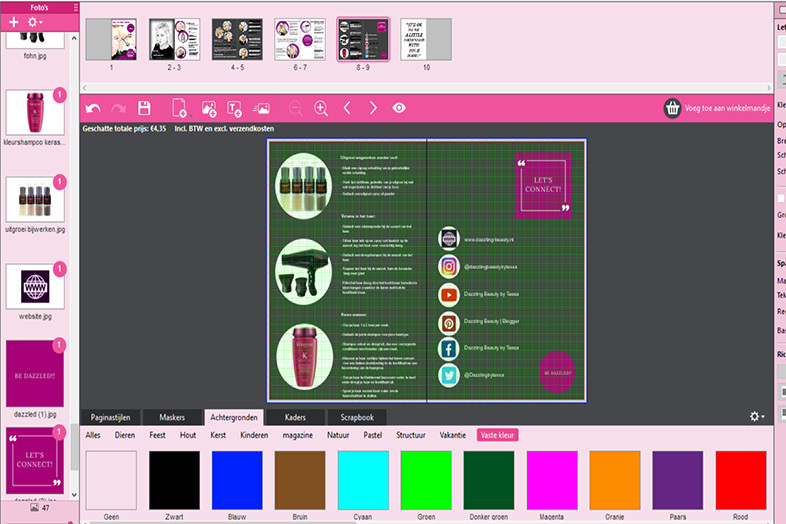The width and height of the screenshot is (786, 524).
Task: Select the Achtergronden tab
Action: point(234,417)
